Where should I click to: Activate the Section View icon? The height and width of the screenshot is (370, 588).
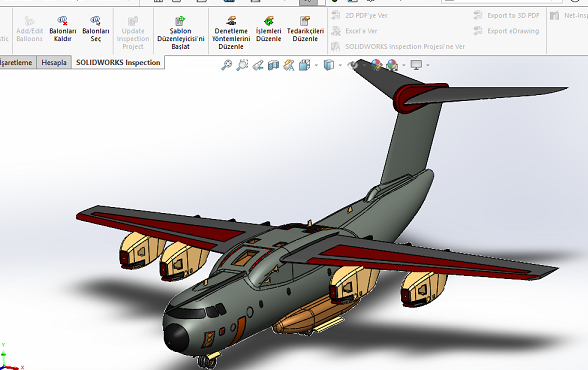tap(273, 65)
